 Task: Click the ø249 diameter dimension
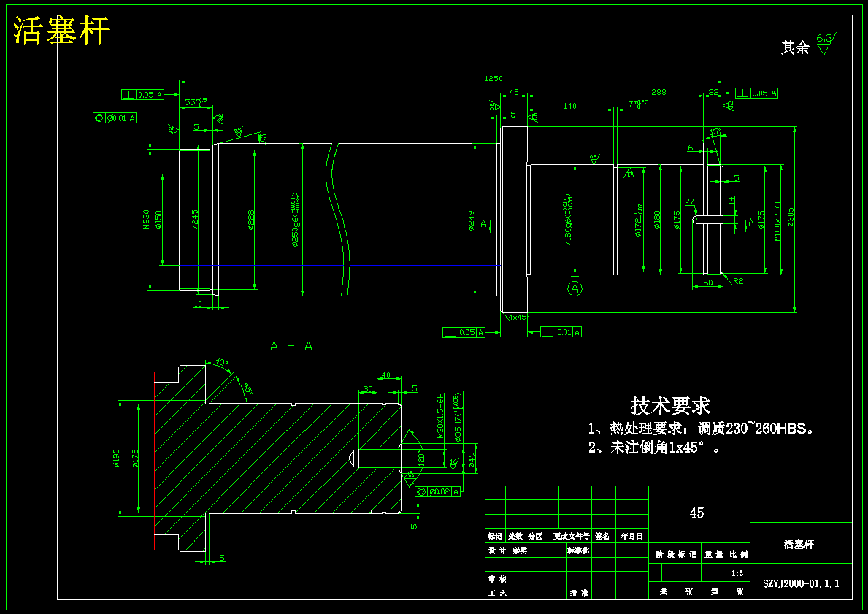(472, 220)
